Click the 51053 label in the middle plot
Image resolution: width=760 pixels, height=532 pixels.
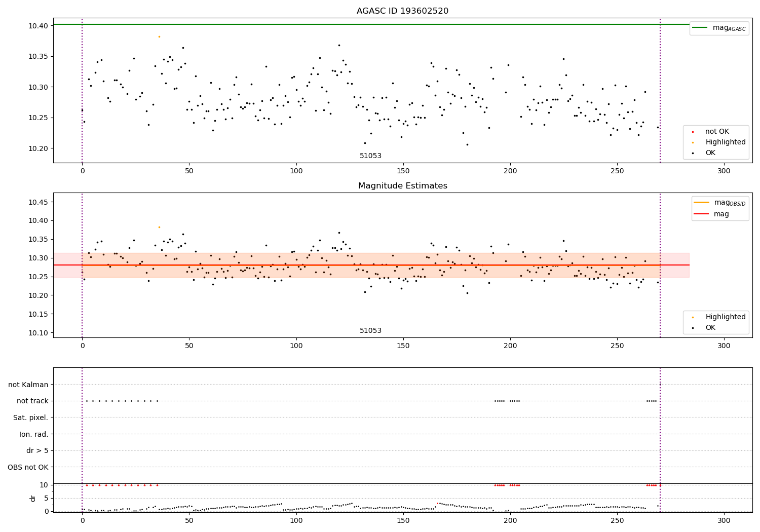point(370,331)
